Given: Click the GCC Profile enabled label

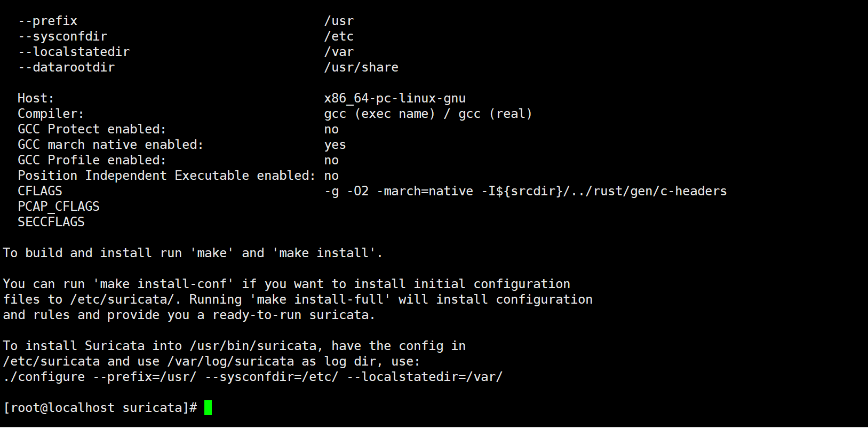Looking at the screenshot, I should [x=92, y=160].
